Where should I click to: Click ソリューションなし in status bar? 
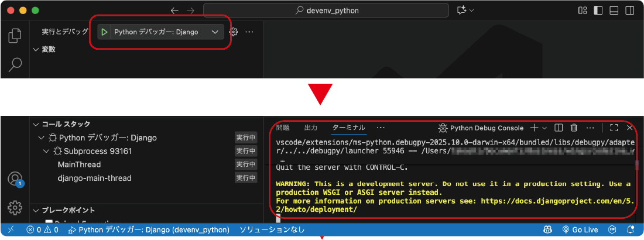click(272, 229)
